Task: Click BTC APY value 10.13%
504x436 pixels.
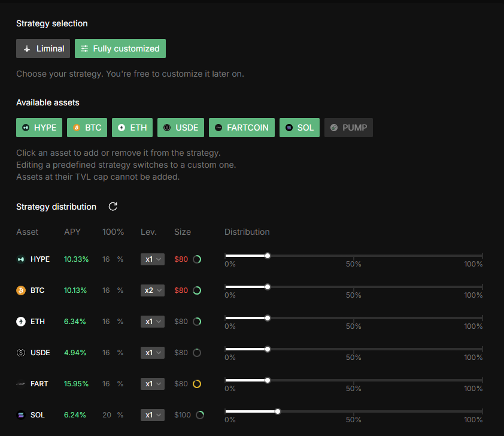Action: (x=75, y=290)
